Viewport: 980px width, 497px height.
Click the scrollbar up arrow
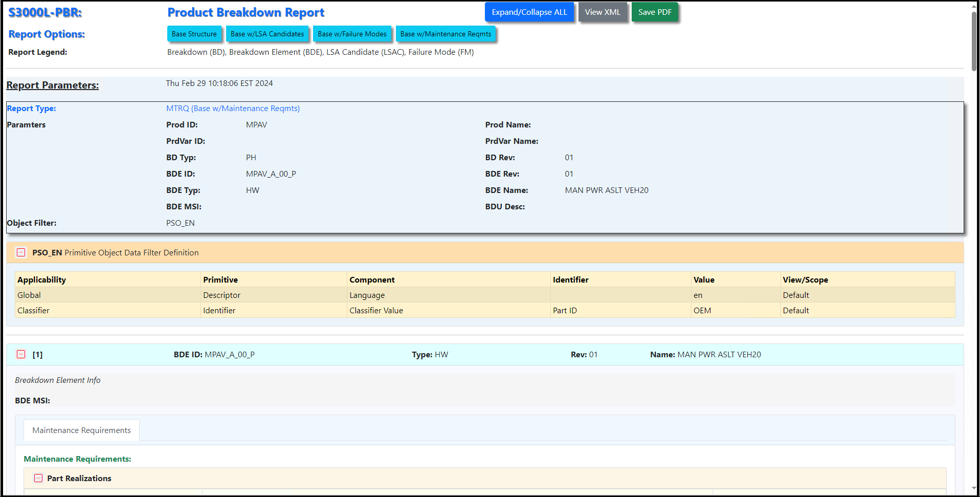coord(974,6)
